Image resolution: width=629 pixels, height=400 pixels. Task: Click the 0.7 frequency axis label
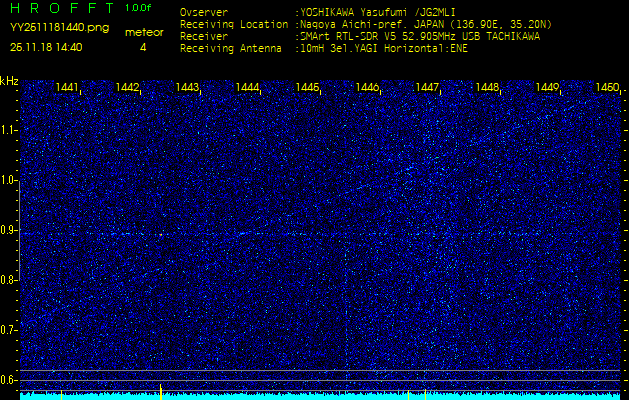pyautogui.click(x=9, y=329)
